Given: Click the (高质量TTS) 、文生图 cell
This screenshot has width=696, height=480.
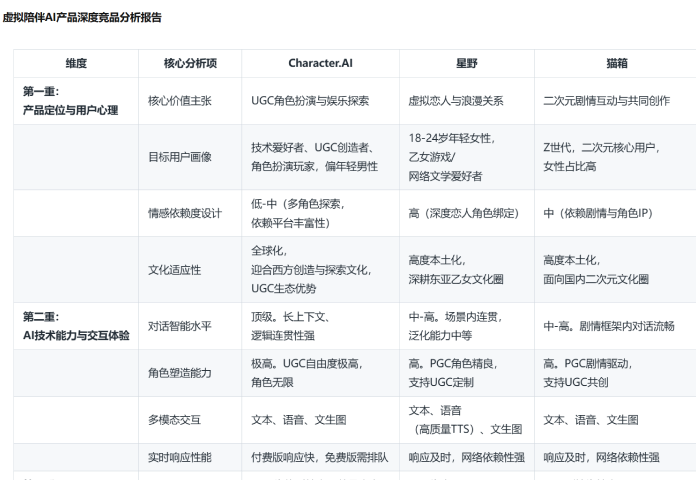Looking at the screenshot, I should coord(467,420).
